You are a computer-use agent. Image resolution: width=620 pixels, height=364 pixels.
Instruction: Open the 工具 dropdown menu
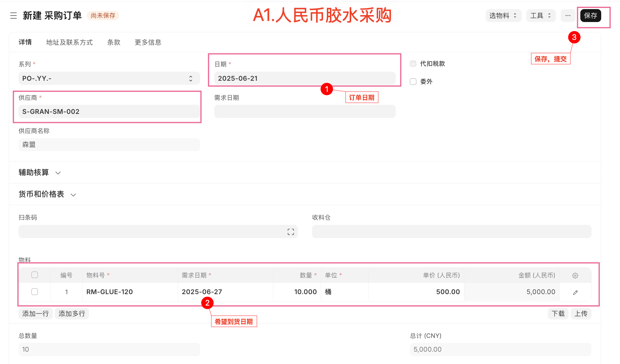(x=540, y=16)
